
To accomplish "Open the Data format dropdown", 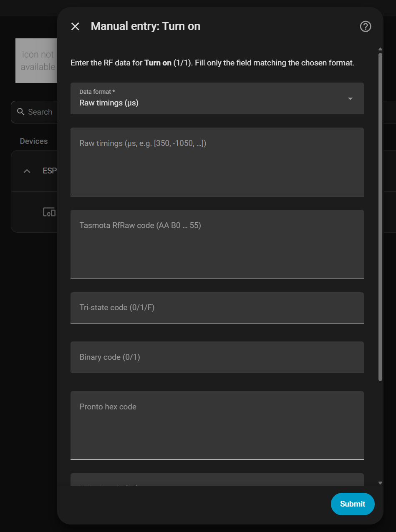I will pyautogui.click(x=217, y=98).
